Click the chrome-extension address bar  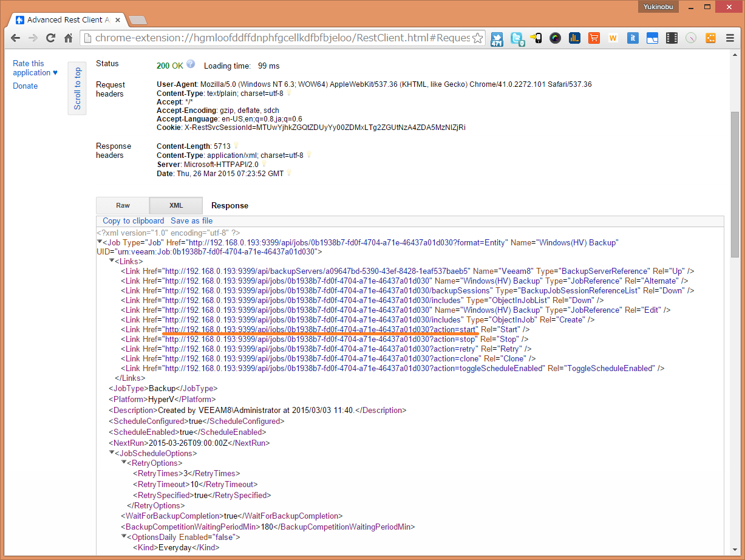tap(282, 38)
